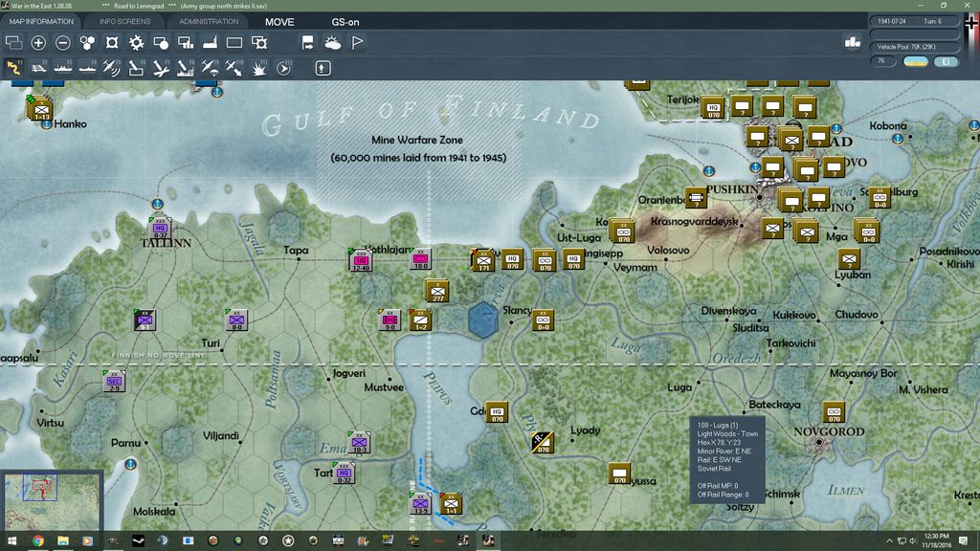
Task: Click the up-arrow box toolbar icon
Action: [323, 68]
